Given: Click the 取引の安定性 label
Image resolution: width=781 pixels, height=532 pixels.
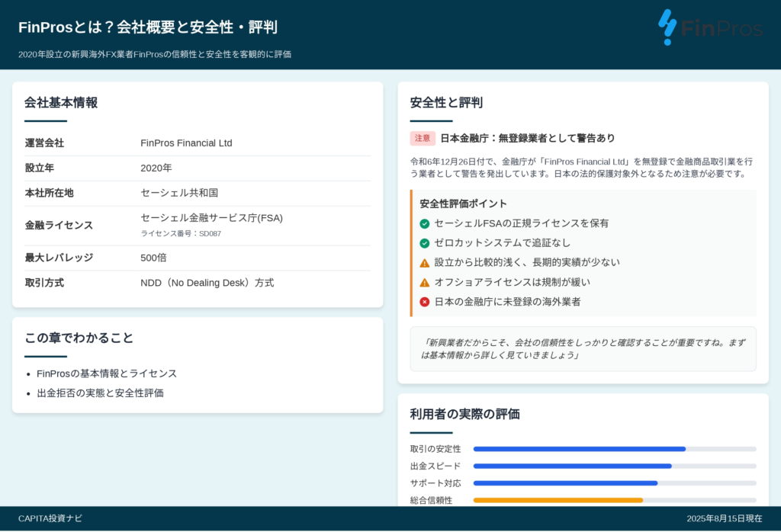Looking at the screenshot, I should (435, 449).
